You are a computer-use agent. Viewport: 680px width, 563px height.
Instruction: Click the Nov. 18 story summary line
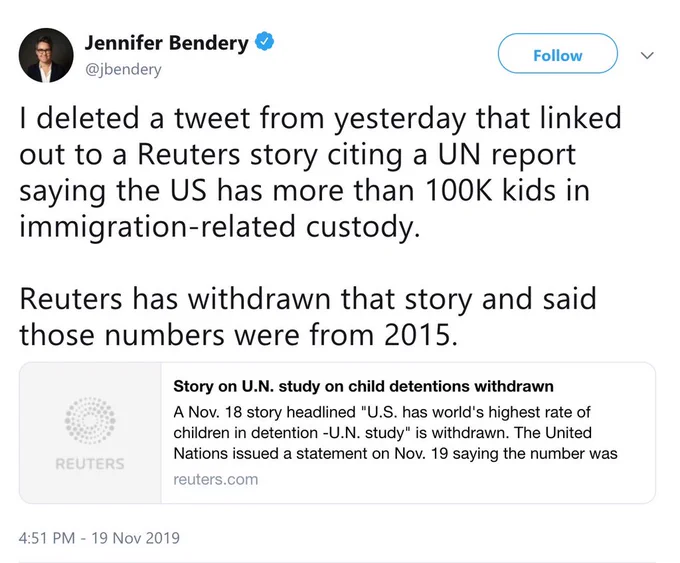[x=382, y=412]
